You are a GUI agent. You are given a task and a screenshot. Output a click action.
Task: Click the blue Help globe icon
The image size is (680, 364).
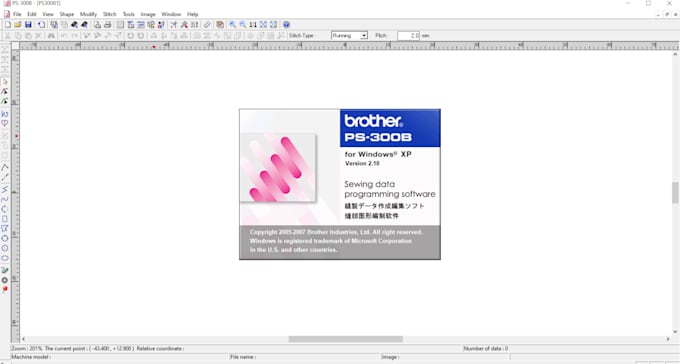coord(286,25)
